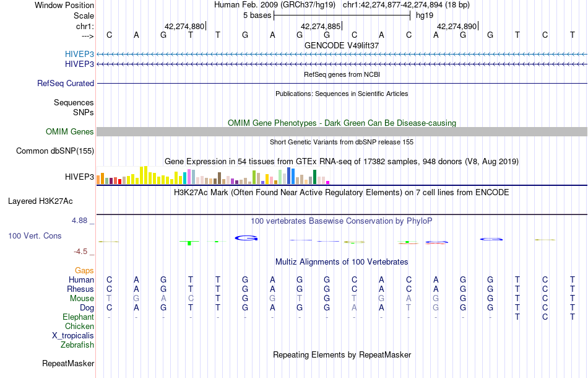The height and width of the screenshot is (378, 588).
Task: Click the 100 Vert. Cons track label
Action: point(35,235)
